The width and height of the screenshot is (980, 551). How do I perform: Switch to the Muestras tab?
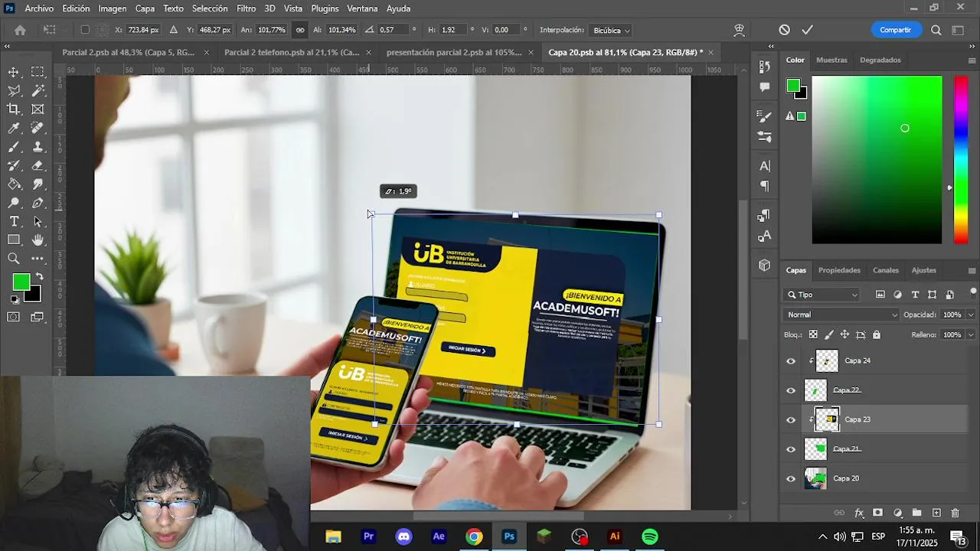[x=831, y=60]
